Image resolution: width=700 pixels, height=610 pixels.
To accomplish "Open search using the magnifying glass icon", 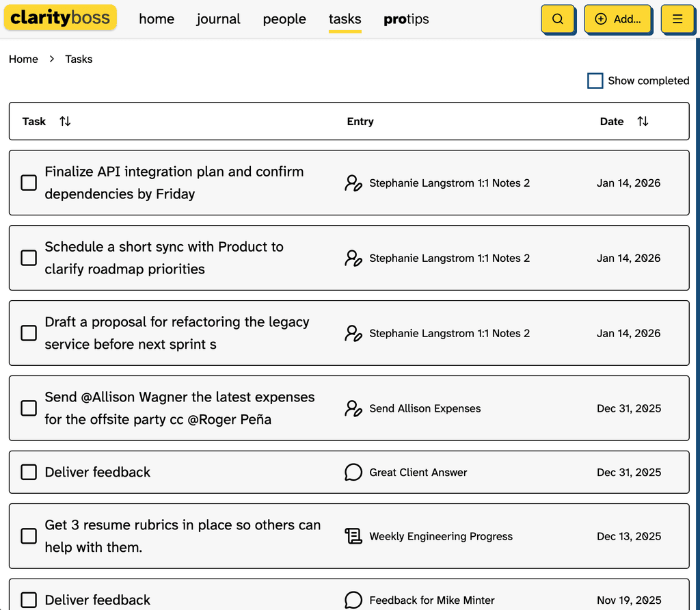I will 558,19.
